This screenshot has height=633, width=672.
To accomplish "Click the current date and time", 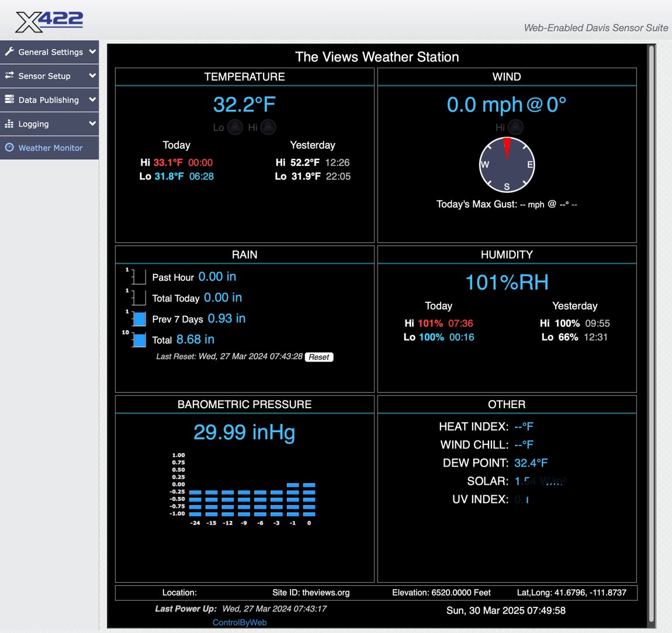I will (505, 611).
